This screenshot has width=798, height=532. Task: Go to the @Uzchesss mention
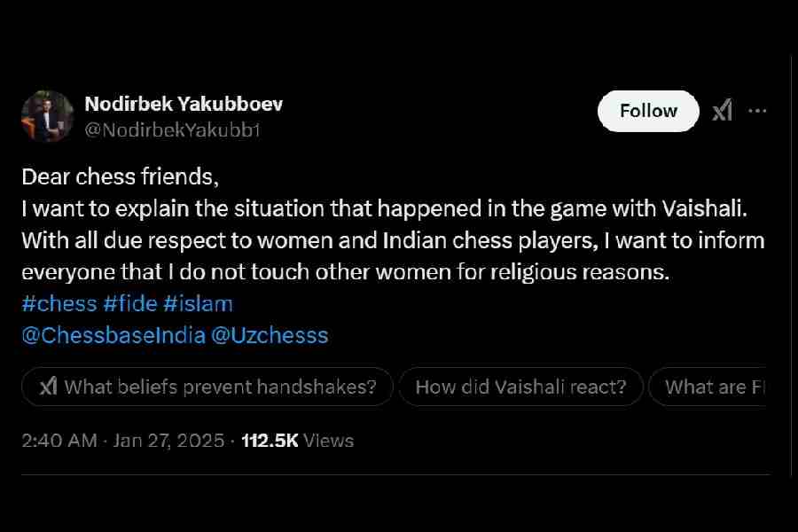click(270, 335)
